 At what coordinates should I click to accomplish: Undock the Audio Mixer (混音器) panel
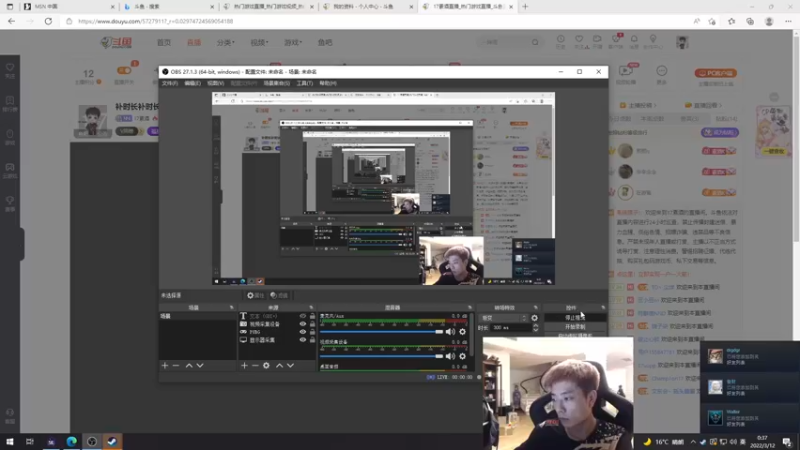coord(470,308)
